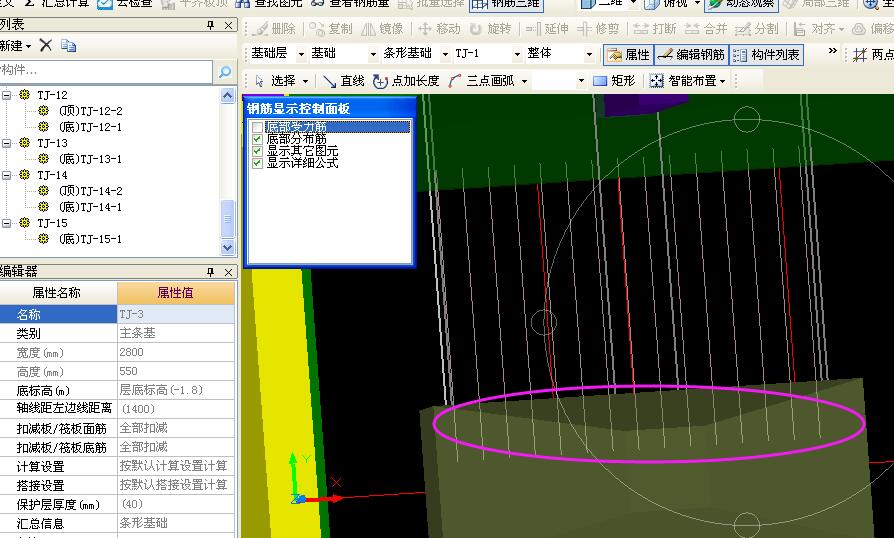Select tree item (顶)TJ-12-2

pos(90,111)
